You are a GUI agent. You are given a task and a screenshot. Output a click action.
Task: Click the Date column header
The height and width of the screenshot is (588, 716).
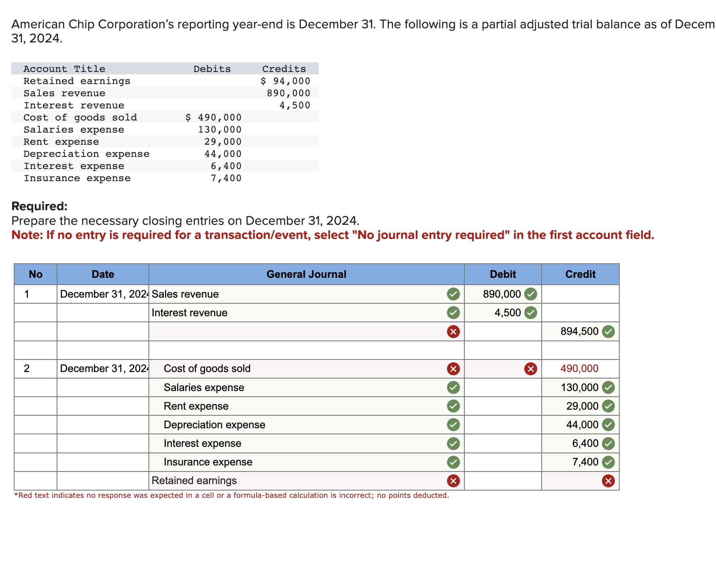pyautogui.click(x=103, y=274)
